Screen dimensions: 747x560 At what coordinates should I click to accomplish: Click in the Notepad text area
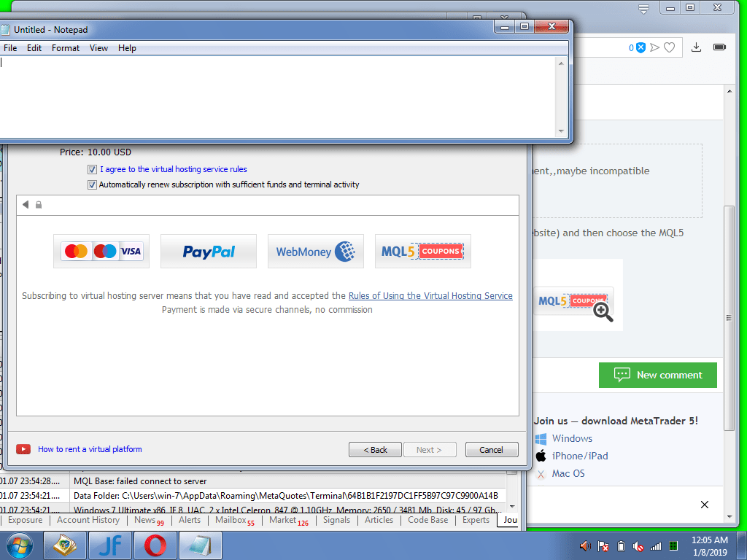pyautogui.click(x=277, y=97)
